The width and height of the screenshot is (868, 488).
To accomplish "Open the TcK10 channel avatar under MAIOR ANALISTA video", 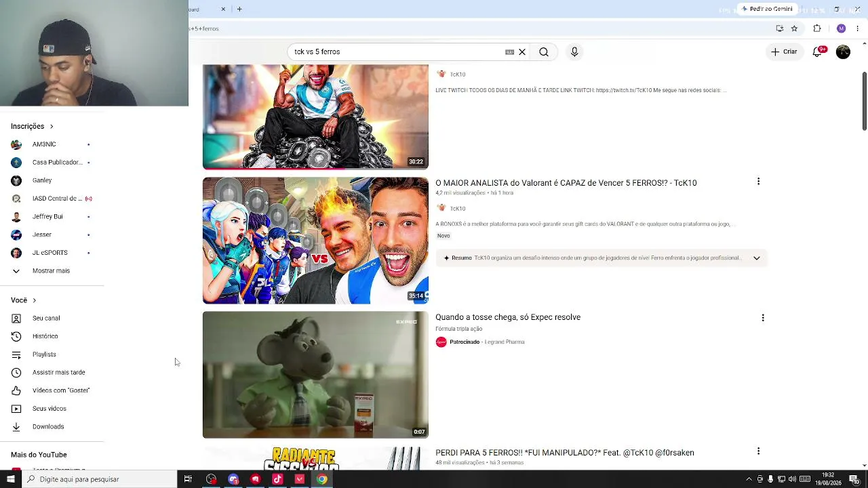I will [x=441, y=208].
